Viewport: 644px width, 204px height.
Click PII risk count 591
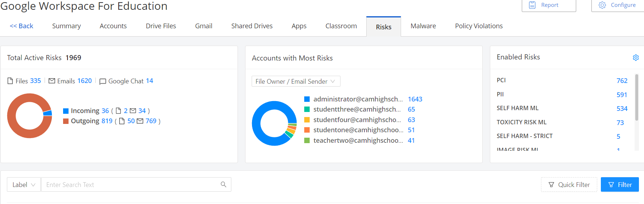(622, 95)
